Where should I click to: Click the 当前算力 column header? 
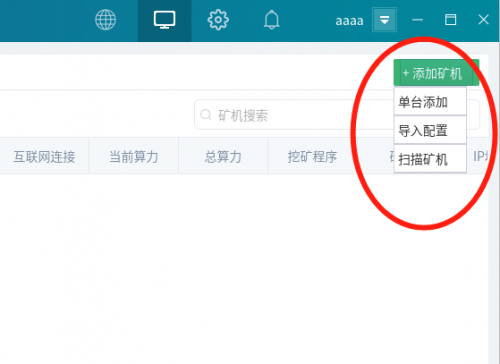(x=134, y=156)
